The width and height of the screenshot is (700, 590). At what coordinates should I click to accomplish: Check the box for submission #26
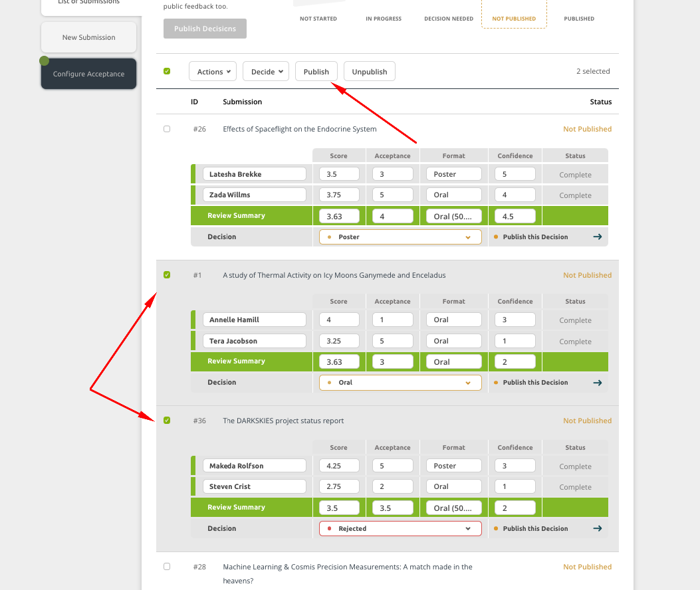(x=167, y=129)
